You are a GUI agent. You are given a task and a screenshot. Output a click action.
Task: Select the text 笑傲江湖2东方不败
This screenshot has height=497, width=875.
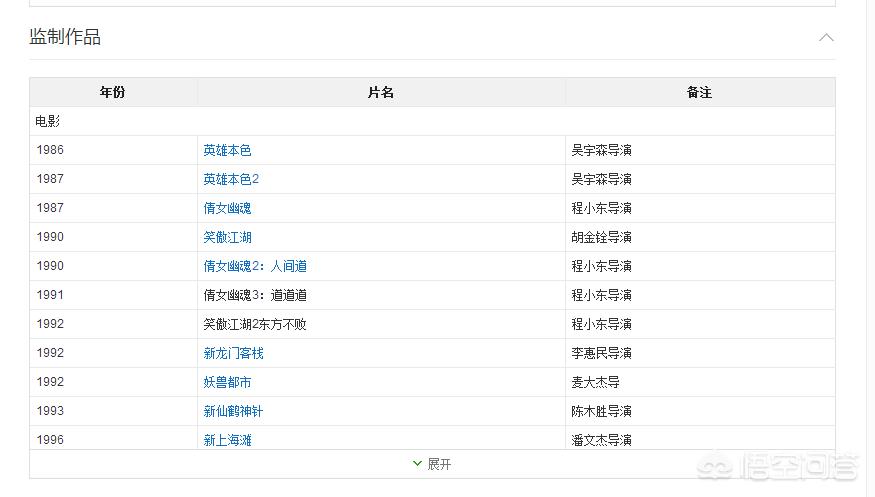click(x=255, y=324)
